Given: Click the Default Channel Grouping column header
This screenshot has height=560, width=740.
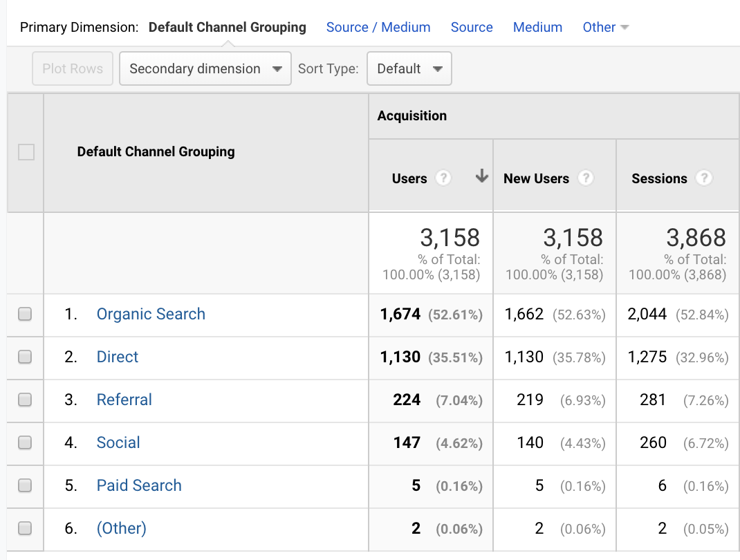Looking at the screenshot, I should 156,152.
